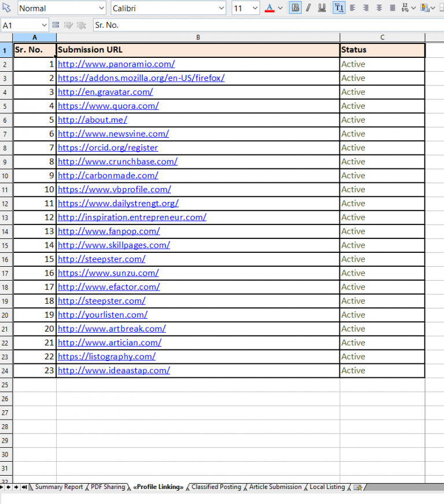Open the listography.com link
444x504 pixels.
click(x=106, y=356)
